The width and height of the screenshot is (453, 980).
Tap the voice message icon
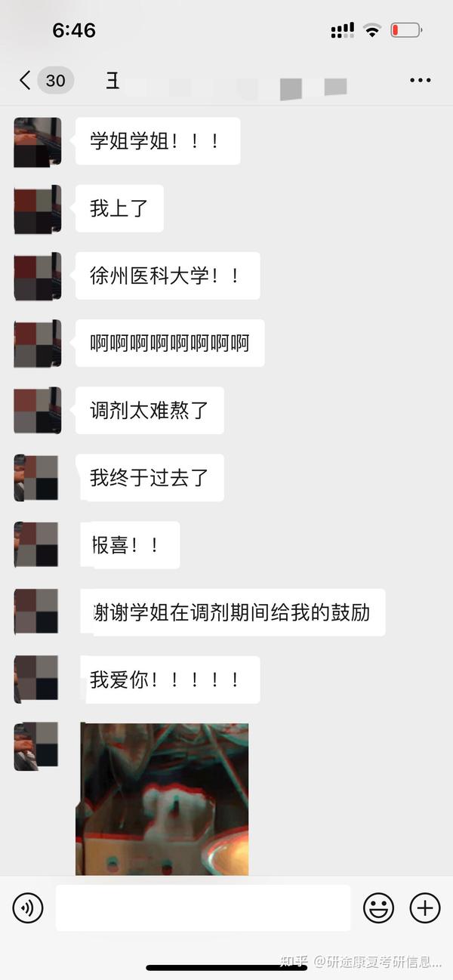(x=28, y=907)
